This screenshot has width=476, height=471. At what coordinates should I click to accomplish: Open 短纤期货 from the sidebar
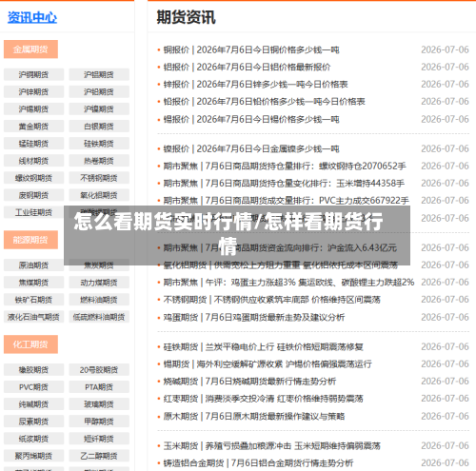99,439
